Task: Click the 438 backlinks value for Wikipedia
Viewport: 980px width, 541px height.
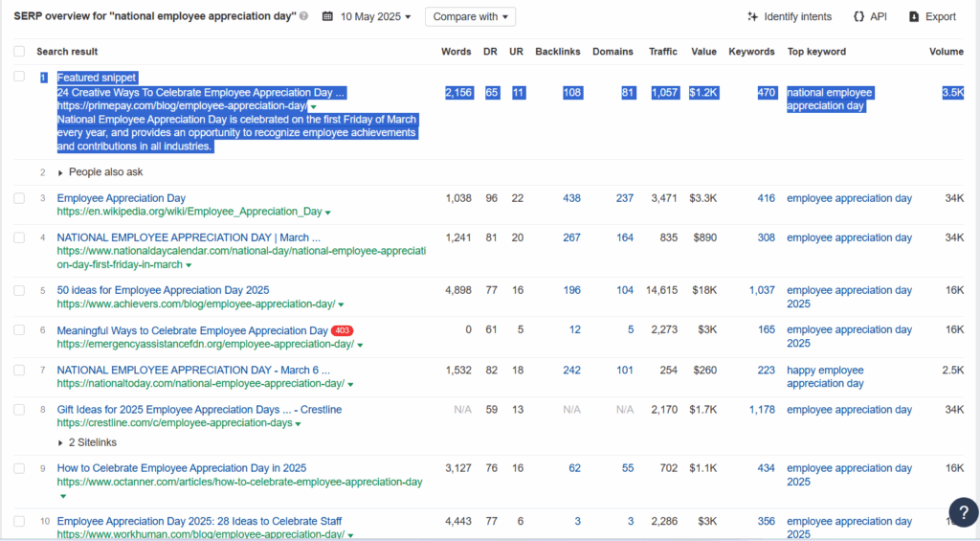Action: click(572, 198)
